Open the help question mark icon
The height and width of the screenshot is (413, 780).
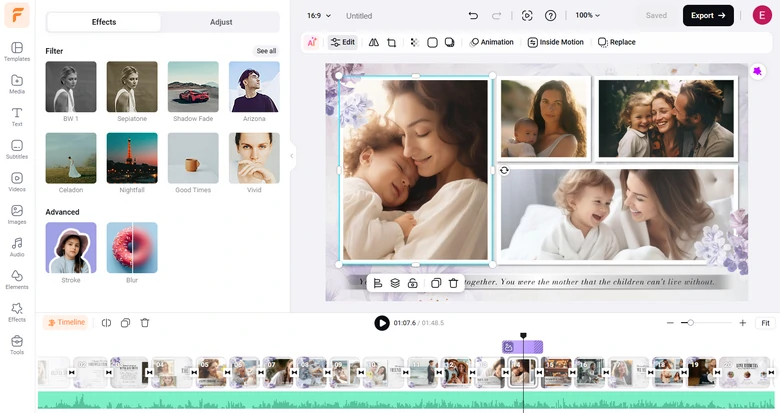550,16
